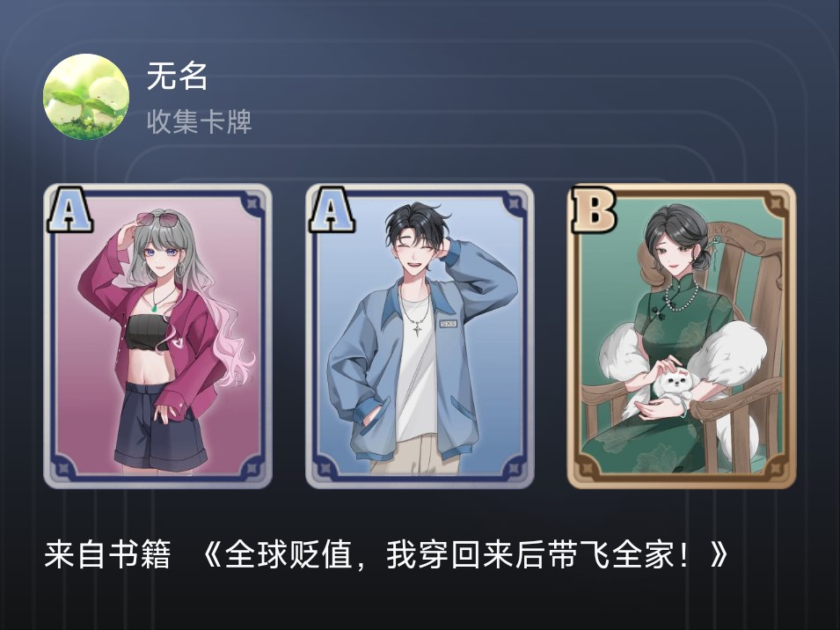Click the 收集卡牌 subtitle text
The width and height of the screenshot is (840, 630).
pos(200,121)
